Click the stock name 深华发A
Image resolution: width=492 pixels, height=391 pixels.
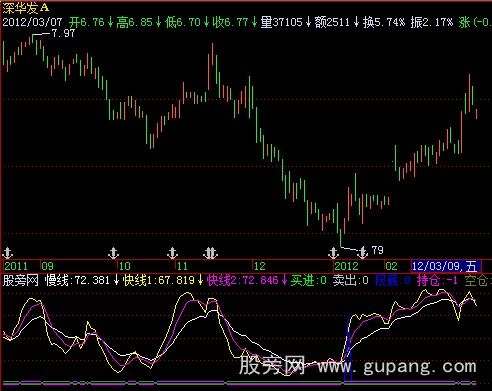coord(26,8)
